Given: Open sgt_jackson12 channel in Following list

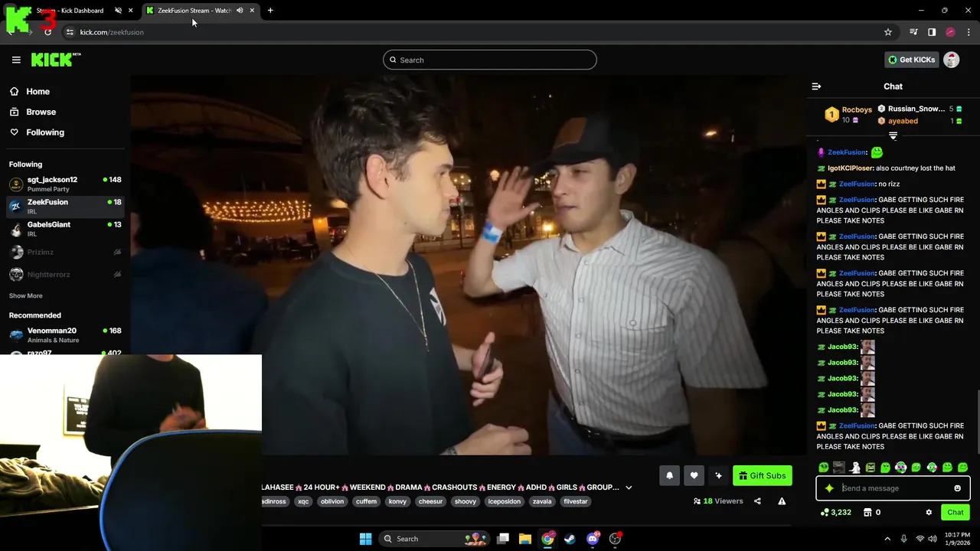Looking at the screenshot, I should [x=65, y=184].
